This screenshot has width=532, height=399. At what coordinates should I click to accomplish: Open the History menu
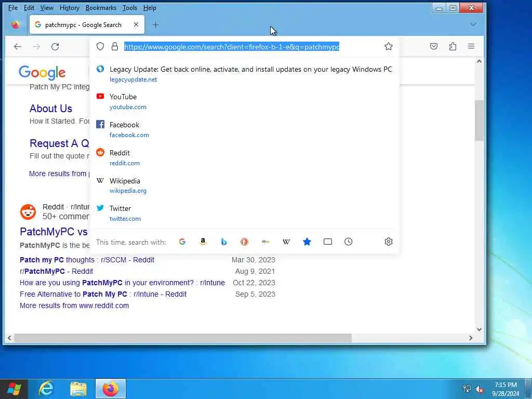pyautogui.click(x=69, y=8)
